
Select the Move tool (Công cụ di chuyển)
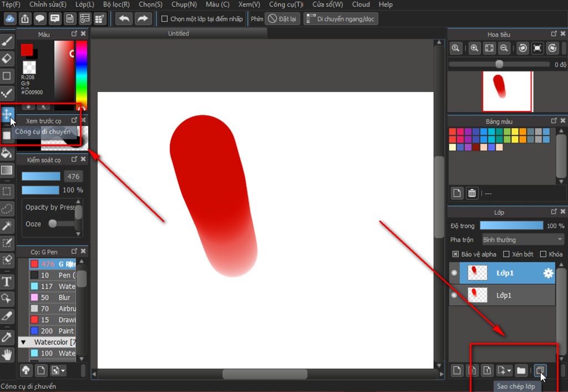[7, 114]
